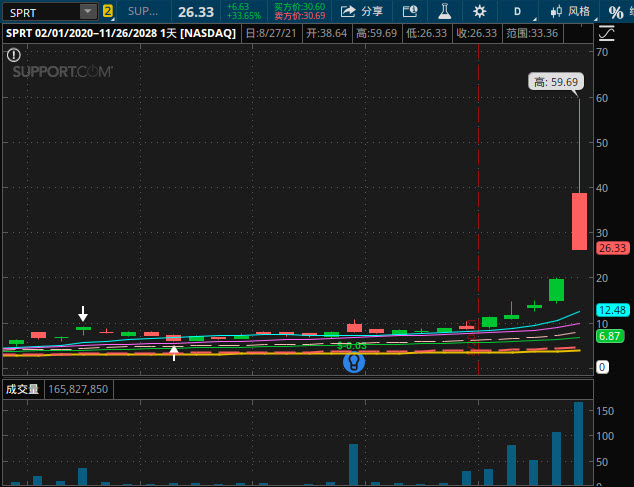This screenshot has width=634, height=487.
Task: Open the symbol dropdown arrow next to SPRT
Action: [x=88, y=12]
